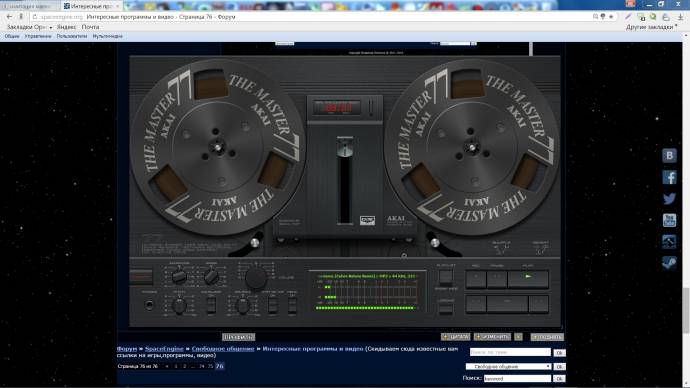Expand Другие закладки folder

coord(651,27)
